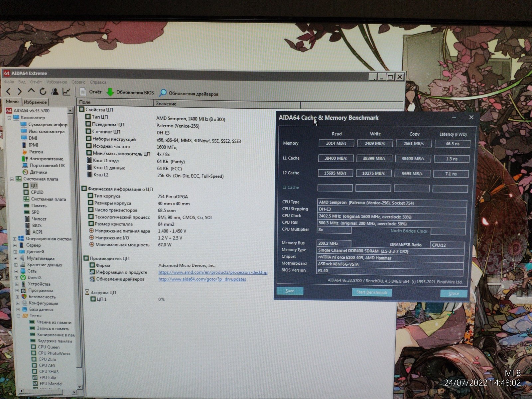Open the Файл menu
Screen dimensions: 532x399
pyautogui.click(x=9, y=82)
